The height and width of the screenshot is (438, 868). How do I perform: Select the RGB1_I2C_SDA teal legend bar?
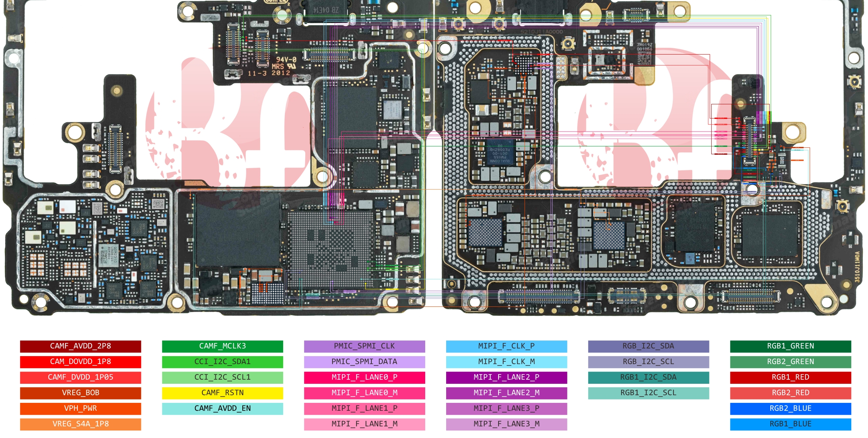click(648, 377)
